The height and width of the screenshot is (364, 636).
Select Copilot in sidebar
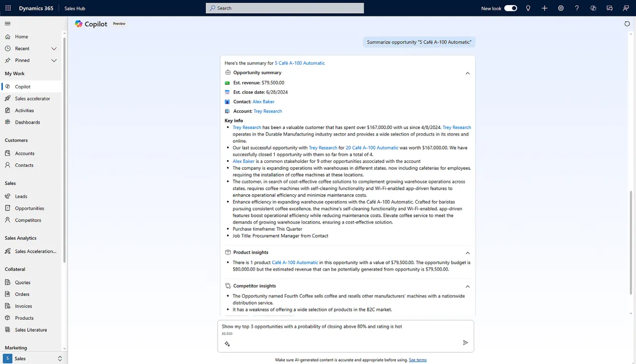[32, 86]
